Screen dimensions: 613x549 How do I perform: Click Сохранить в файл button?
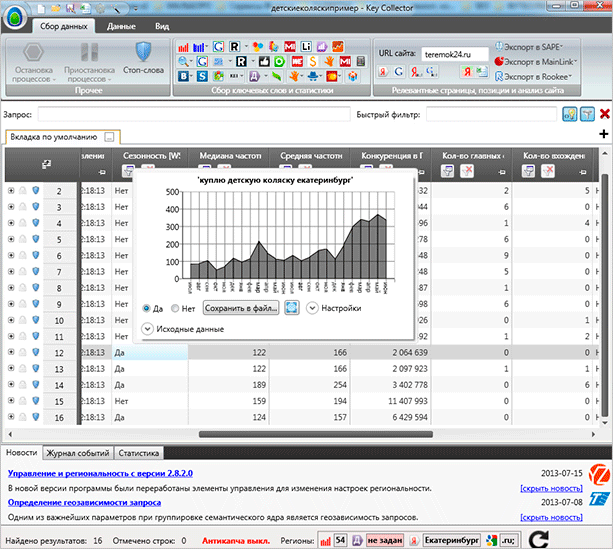coord(240,308)
